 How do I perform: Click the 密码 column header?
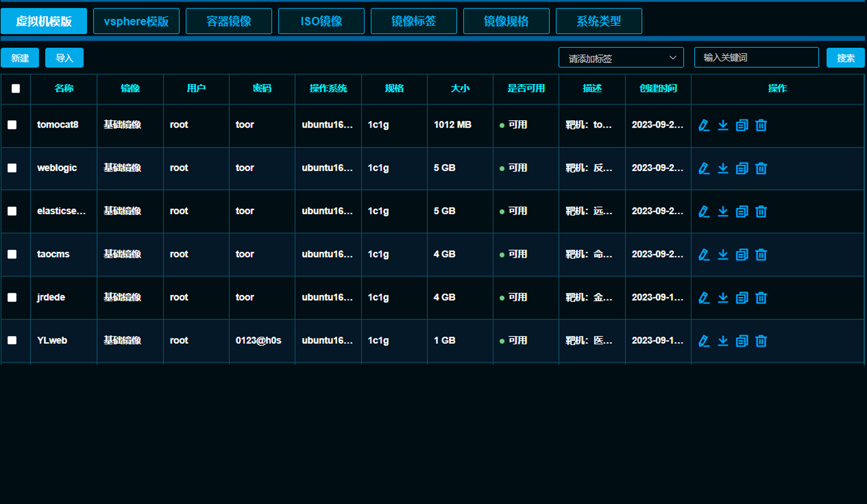(x=262, y=88)
